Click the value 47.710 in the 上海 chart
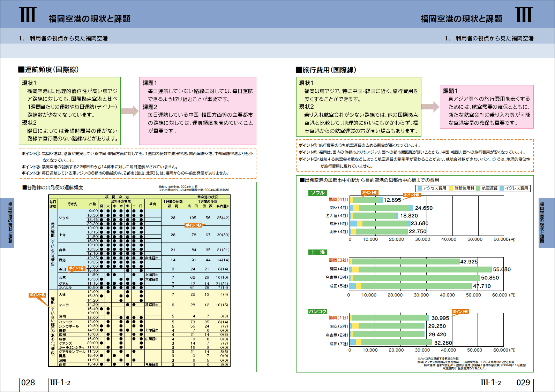This screenshot has height=392, width=555. (x=482, y=286)
